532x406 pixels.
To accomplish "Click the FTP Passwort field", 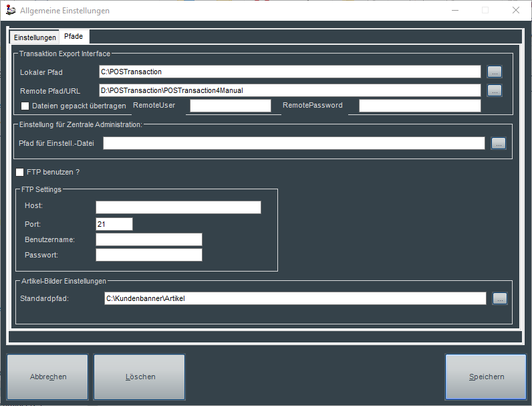I will (148, 255).
